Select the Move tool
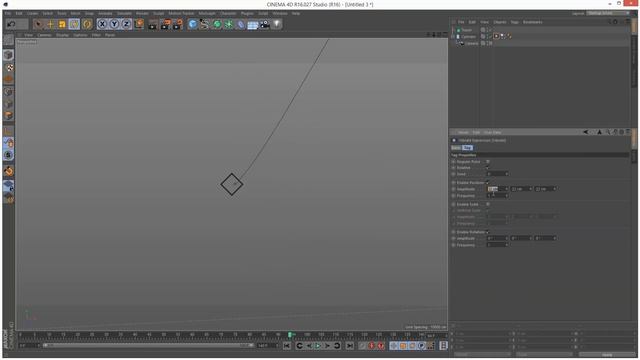The width and height of the screenshot is (640, 360). [x=50, y=24]
